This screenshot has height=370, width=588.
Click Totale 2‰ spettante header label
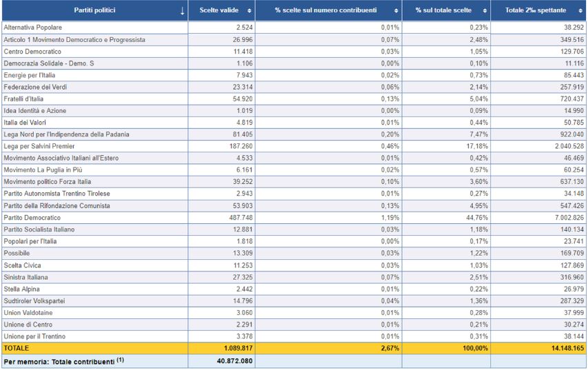point(536,10)
